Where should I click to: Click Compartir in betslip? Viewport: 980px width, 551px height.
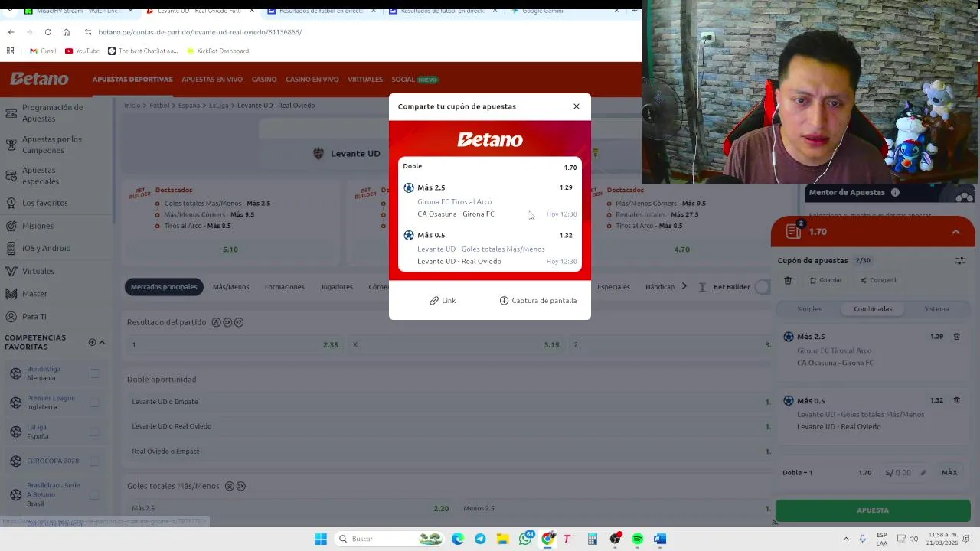(x=879, y=280)
